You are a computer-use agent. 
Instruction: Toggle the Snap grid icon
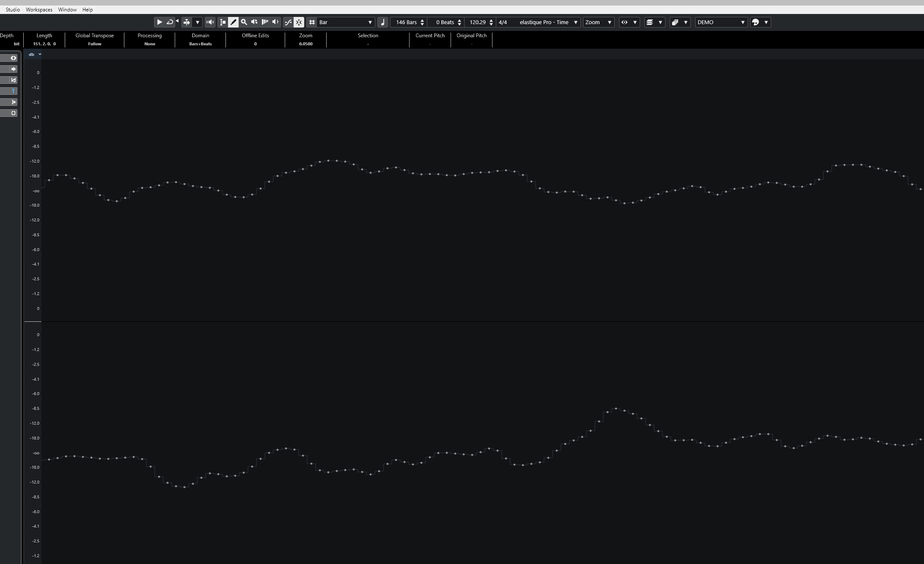point(312,22)
